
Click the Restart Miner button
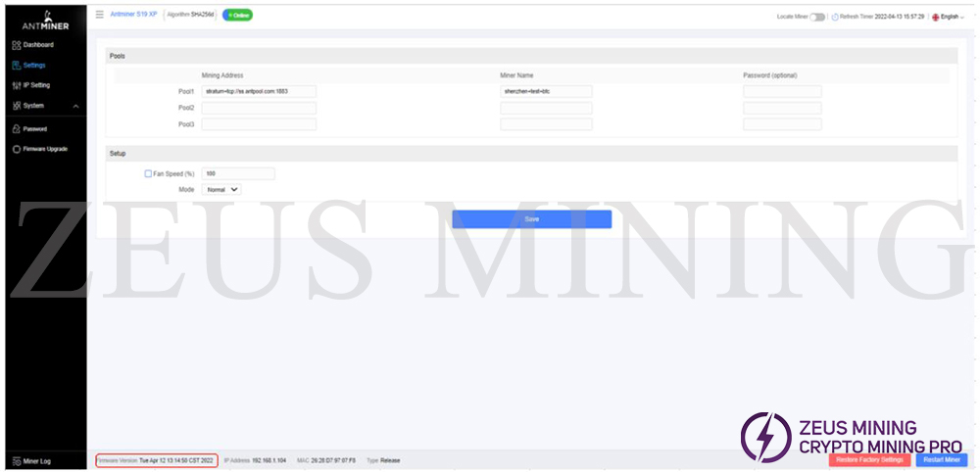coord(941,459)
